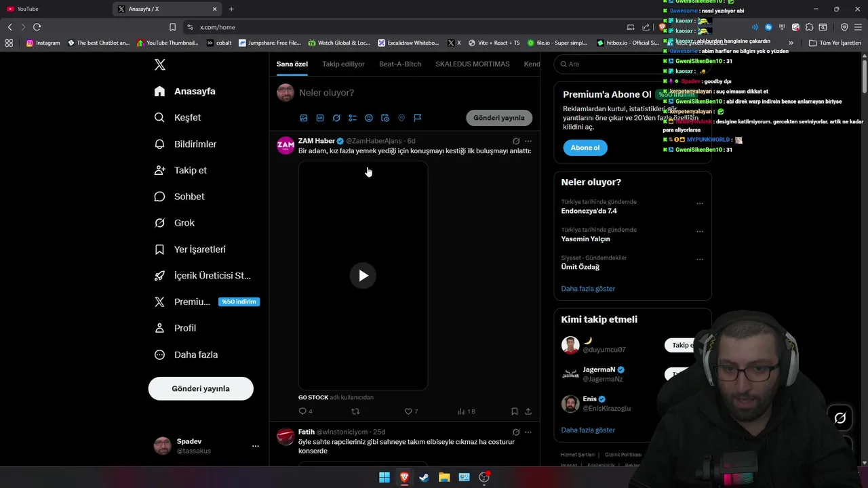Click Gönderi yayınla button in the composer
Screen dimensions: 868x488
(x=499, y=118)
